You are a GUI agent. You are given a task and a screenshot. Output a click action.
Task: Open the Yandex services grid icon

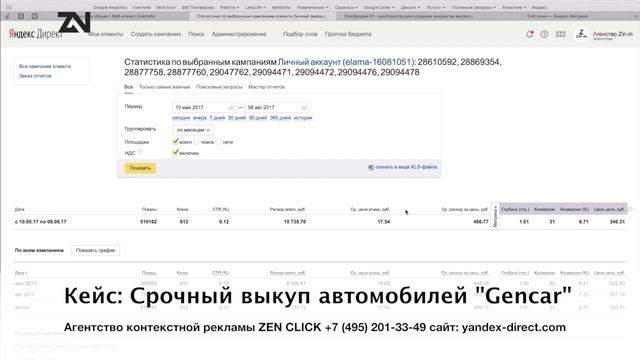coord(561,34)
